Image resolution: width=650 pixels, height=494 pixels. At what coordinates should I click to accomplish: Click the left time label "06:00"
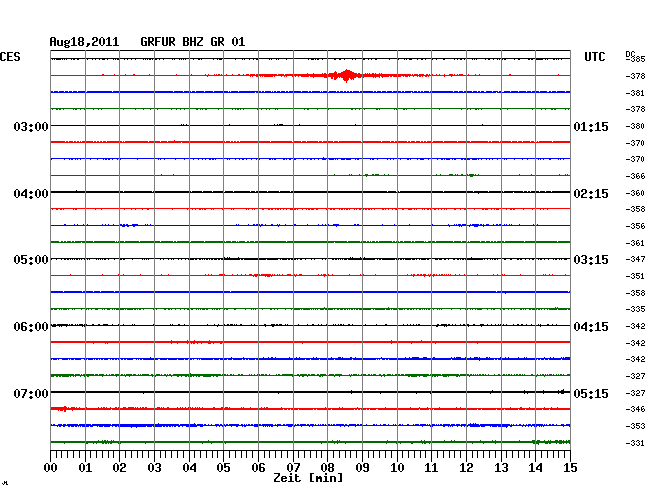point(31,327)
